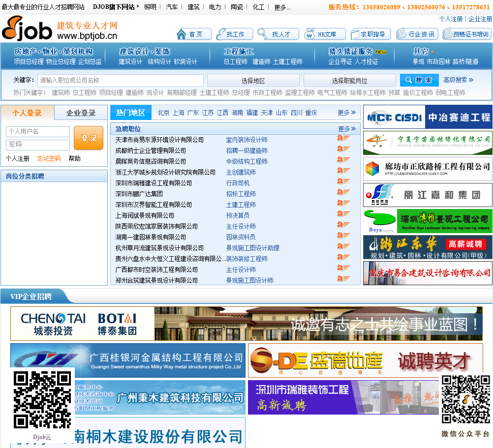The image size is (493, 448).
Task: Expand 高级搜索 advanced search
Action: [x=458, y=80]
